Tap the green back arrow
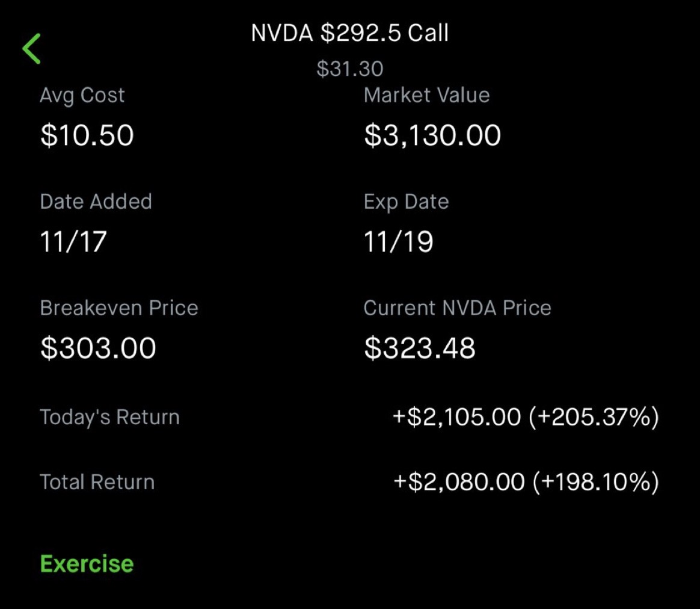Screen dimensions: 700x609 [x=31, y=49]
